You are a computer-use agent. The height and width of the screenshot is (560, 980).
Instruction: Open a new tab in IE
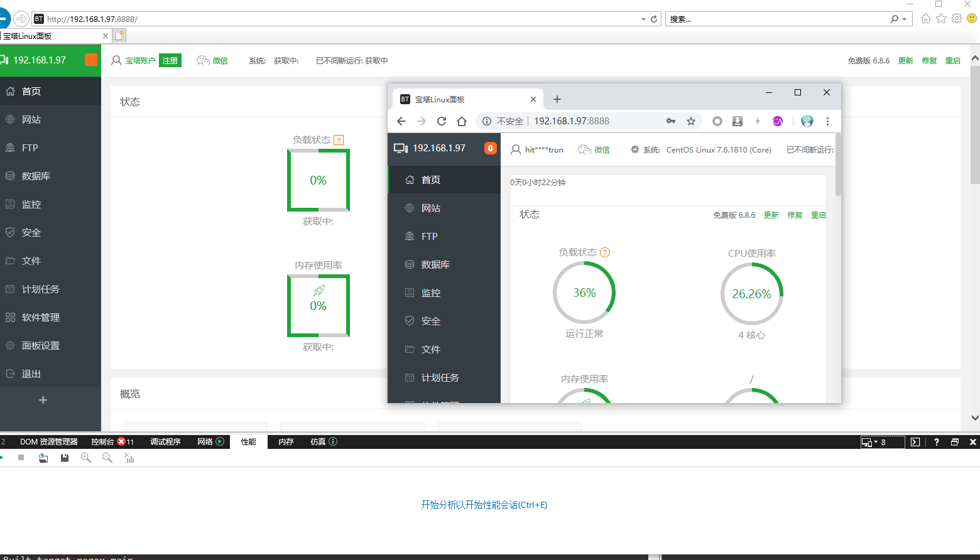pos(119,35)
